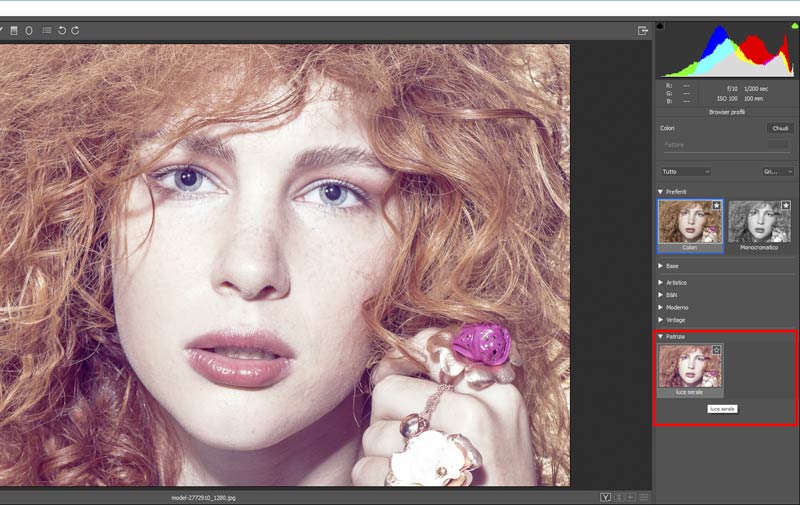Click the Colori profile title label
This screenshot has height=505, width=800.
point(667,129)
